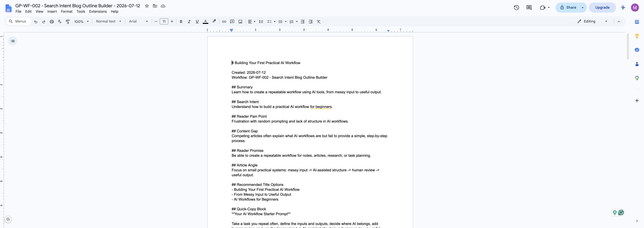Toggle underline formatting
The width and height of the screenshot is (644, 228).
click(x=197, y=22)
